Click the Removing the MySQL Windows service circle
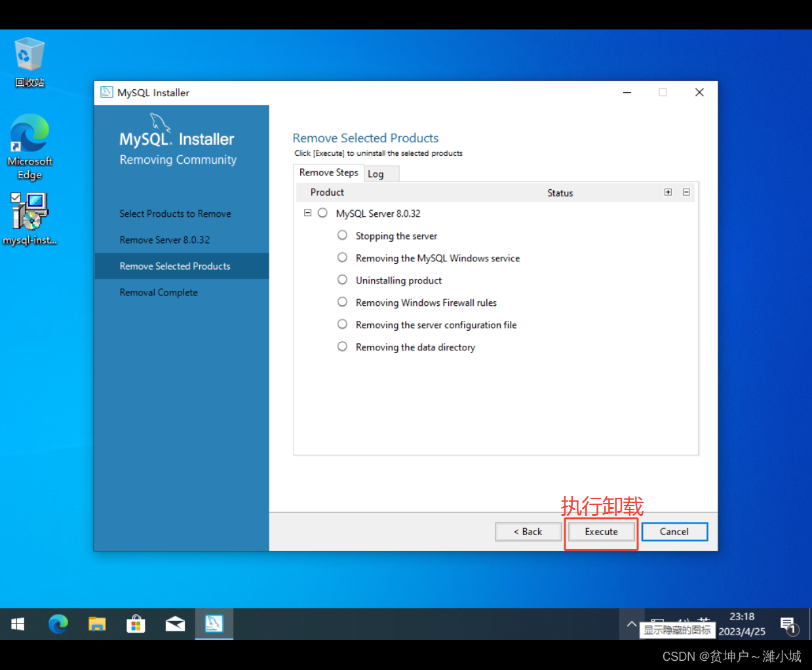812x670 pixels. 342,257
